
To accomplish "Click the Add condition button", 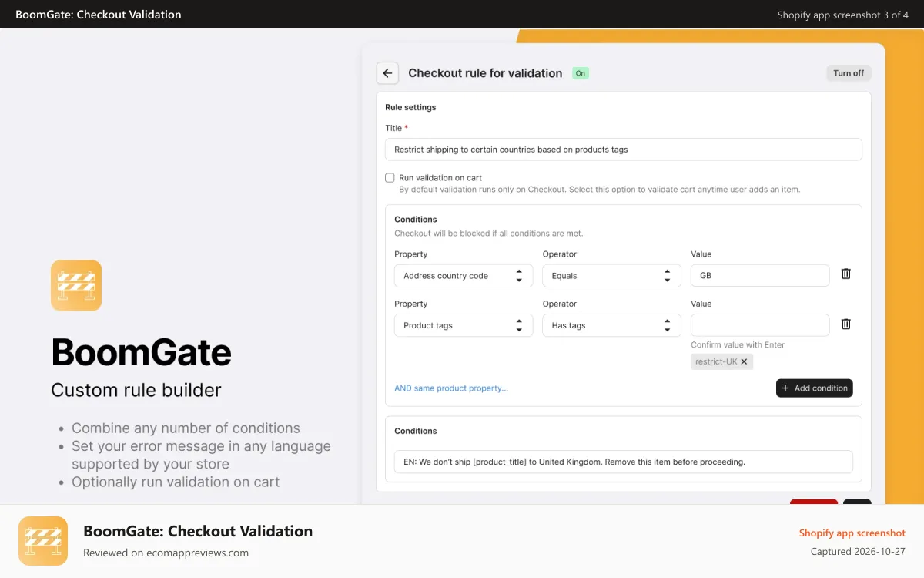I will (x=815, y=388).
